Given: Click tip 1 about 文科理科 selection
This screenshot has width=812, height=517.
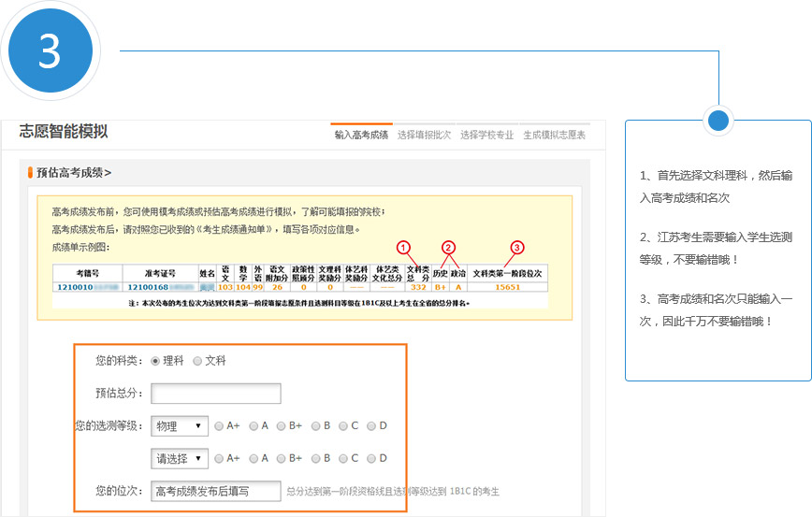Looking at the screenshot, I should [x=717, y=187].
